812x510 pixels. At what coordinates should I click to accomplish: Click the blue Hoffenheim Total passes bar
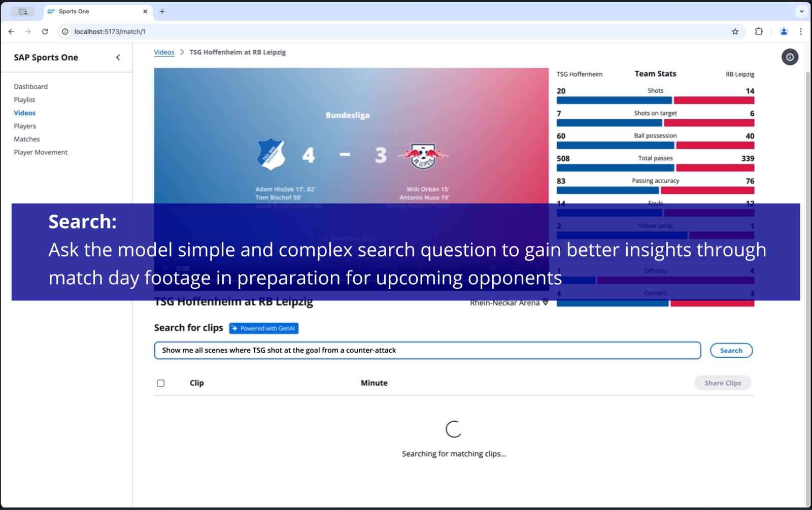click(x=616, y=168)
